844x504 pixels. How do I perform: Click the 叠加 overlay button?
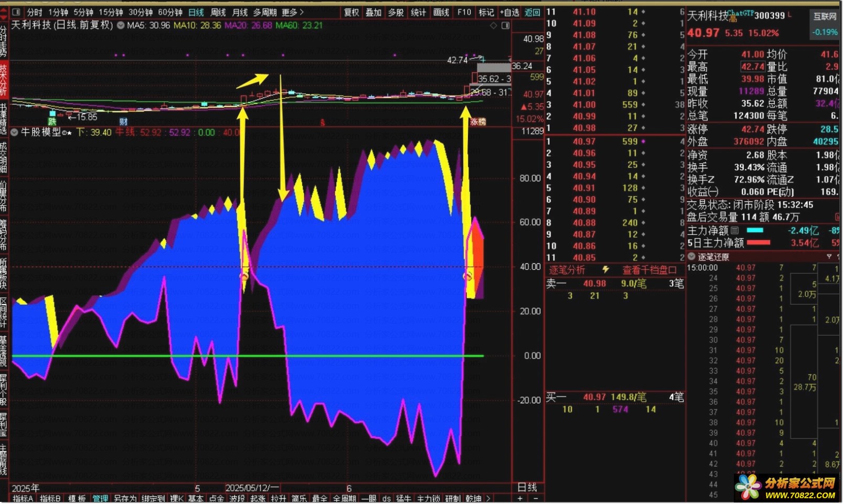(373, 12)
